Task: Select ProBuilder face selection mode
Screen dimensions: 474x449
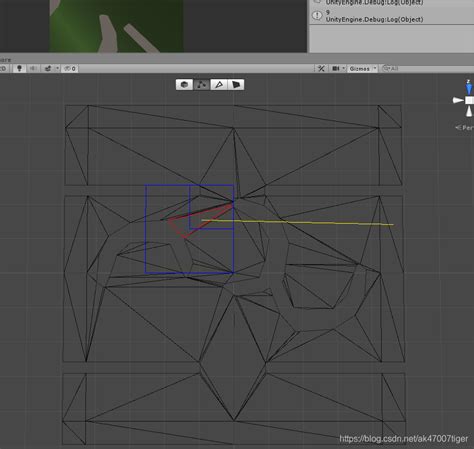Action: click(x=236, y=85)
